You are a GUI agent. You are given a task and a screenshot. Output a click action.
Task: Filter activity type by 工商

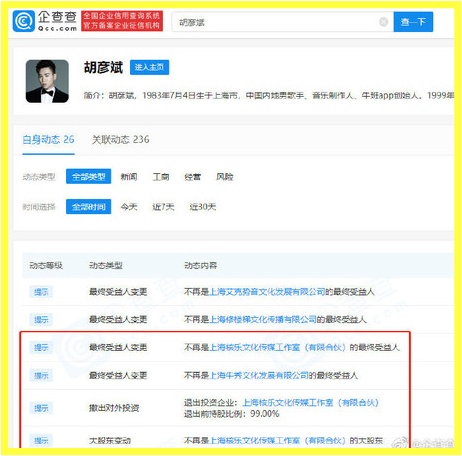(x=161, y=176)
